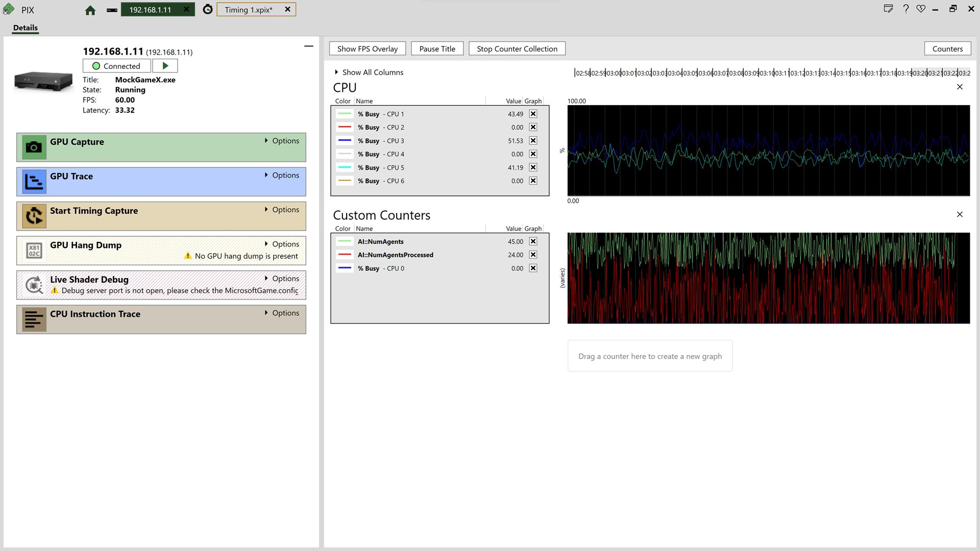Open the Counters panel button

coord(947,49)
